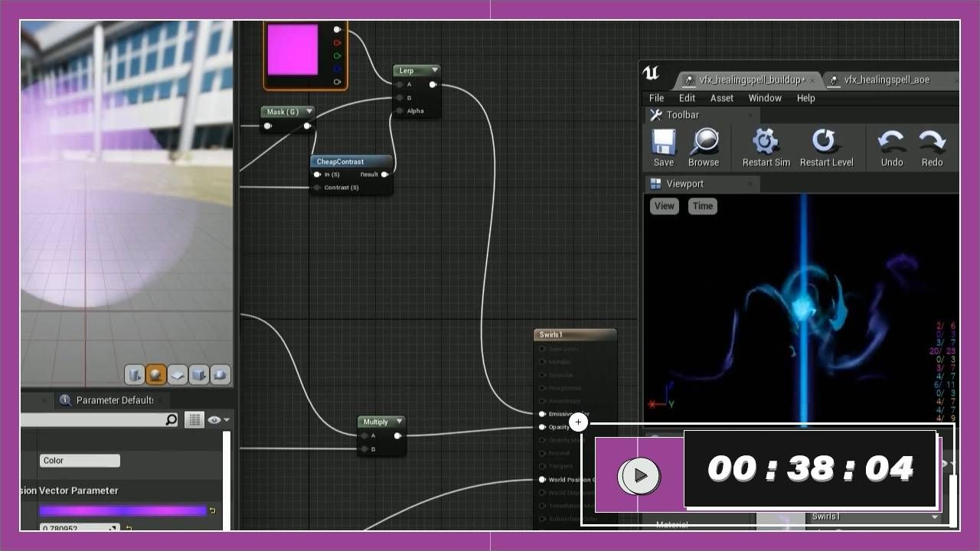Collapse the Mask (G) node arrow
The width and height of the screenshot is (980, 551).
309,112
